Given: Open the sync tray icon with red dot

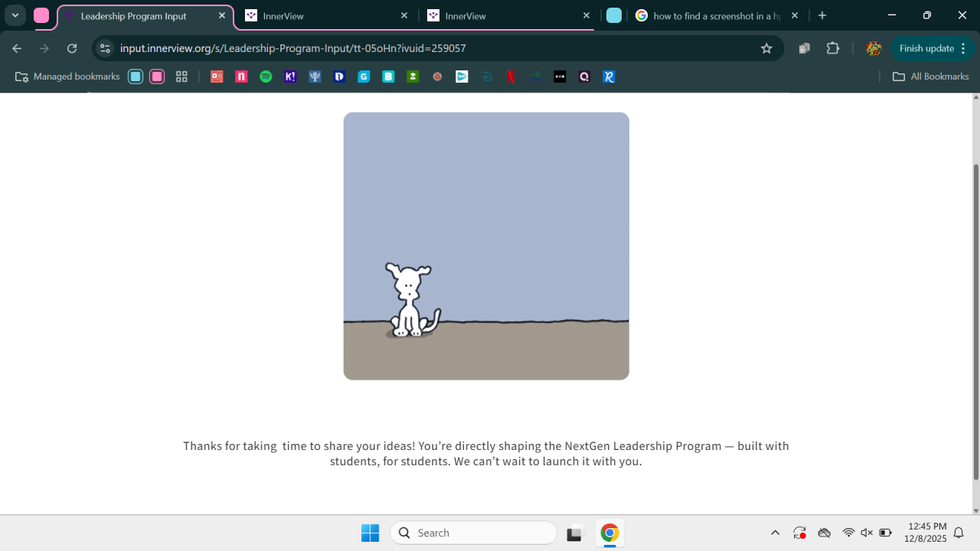Looking at the screenshot, I should pyautogui.click(x=799, y=533).
